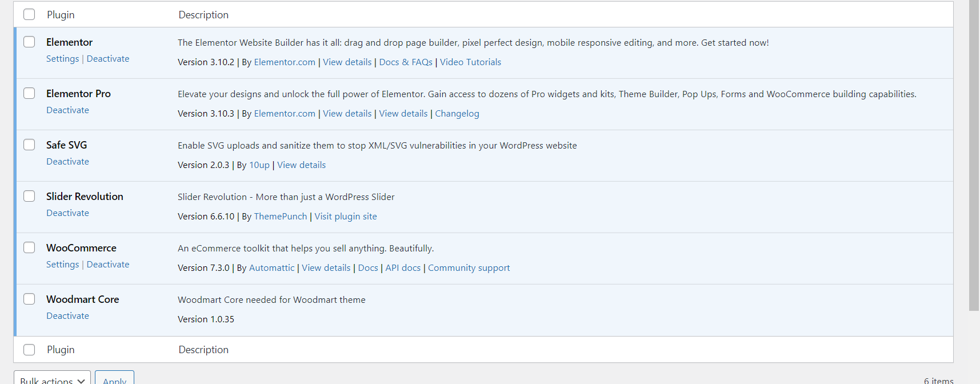980x384 pixels.
Task: Select the Safe SVG plugin checkbox
Action: [29, 145]
